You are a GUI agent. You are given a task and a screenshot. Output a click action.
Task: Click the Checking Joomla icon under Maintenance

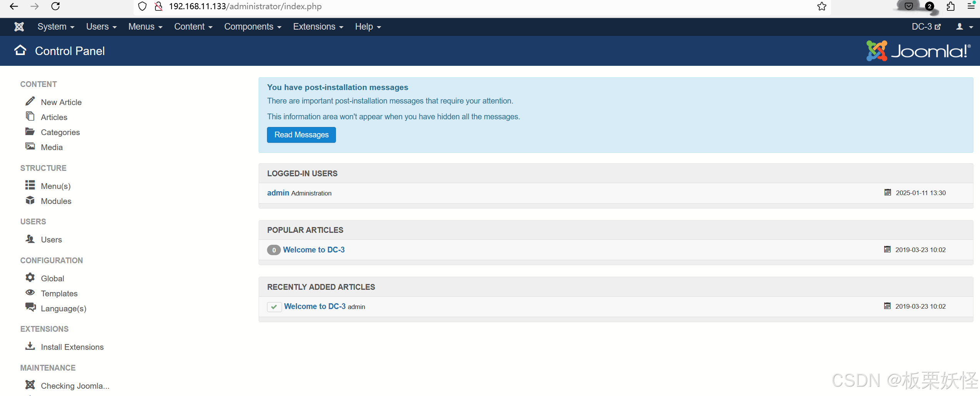(30, 385)
